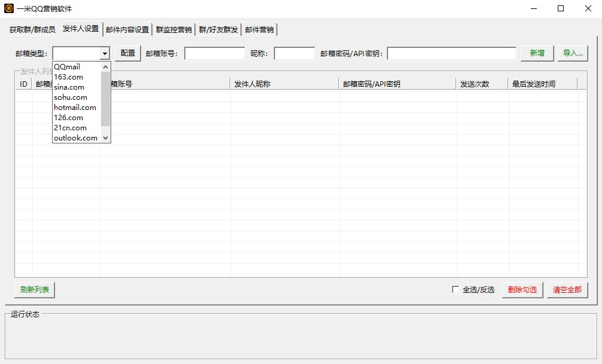The image size is (602, 364).
Task: Pick sina.com from the mailbox list
Action: pyautogui.click(x=77, y=87)
